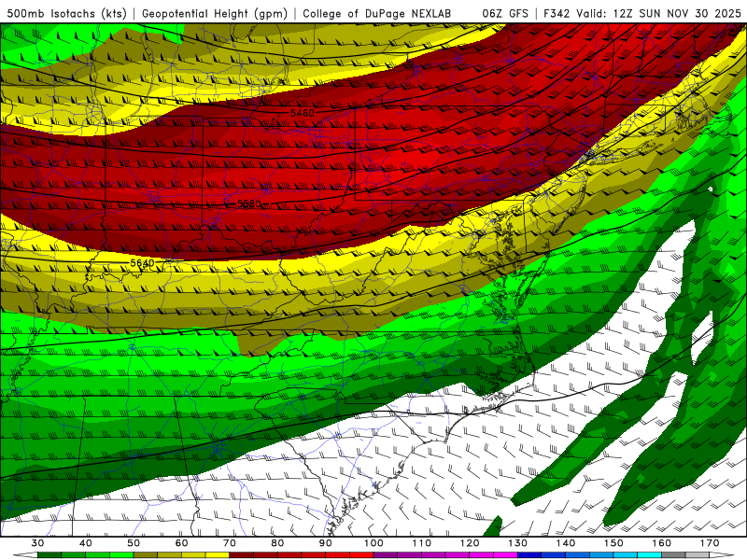Screen dimensions: 747x560
Task: Pick the bright red swatch ending at 100
Action: click(x=361, y=556)
